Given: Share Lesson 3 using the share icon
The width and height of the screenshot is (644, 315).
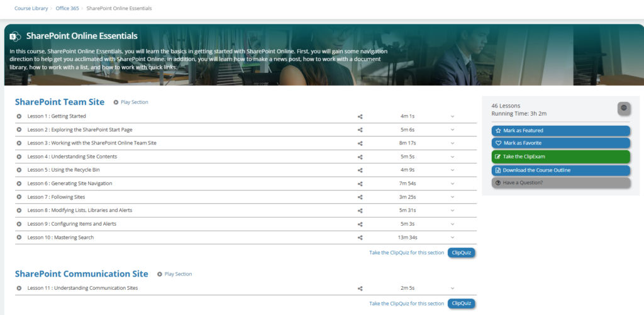Looking at the screenshot, I should click(x=360, y=144).
